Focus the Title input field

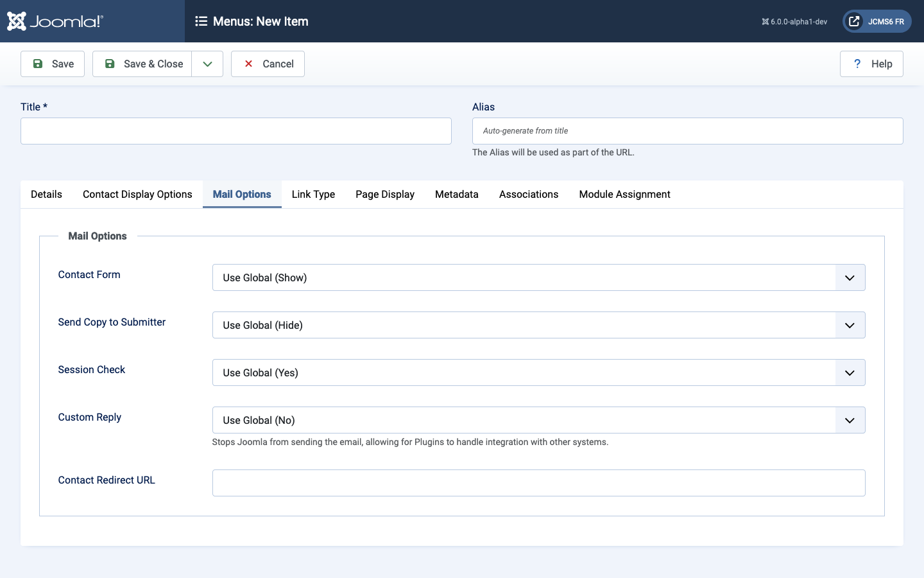pos(236,131)
